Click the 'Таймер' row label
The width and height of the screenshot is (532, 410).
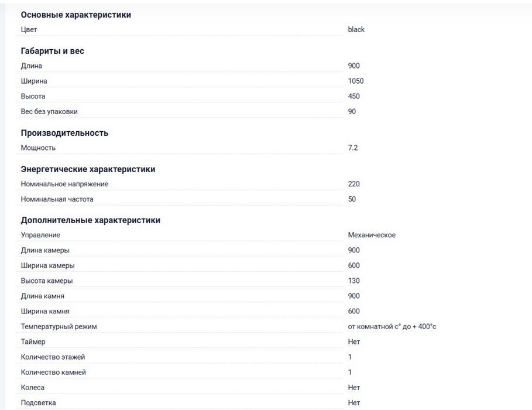click(33, 341)
